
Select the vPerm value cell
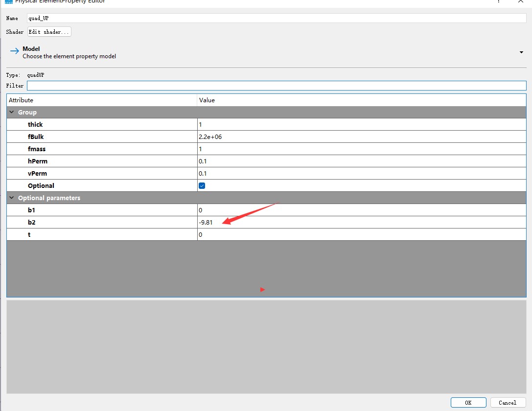(362, 173)
